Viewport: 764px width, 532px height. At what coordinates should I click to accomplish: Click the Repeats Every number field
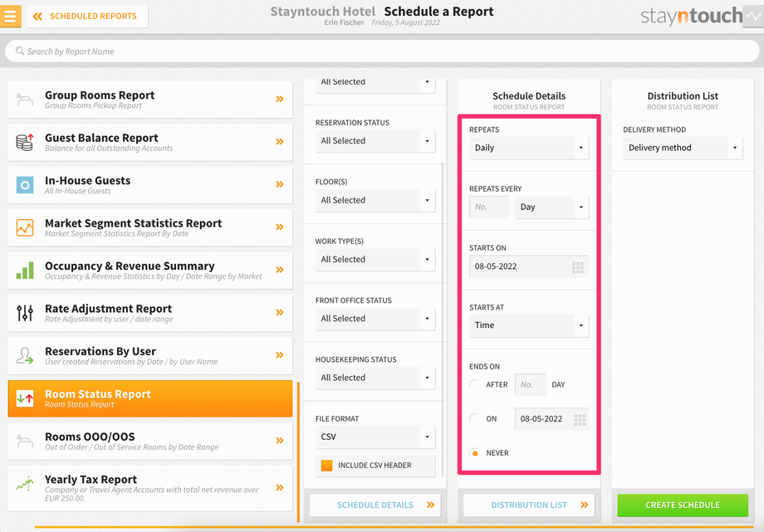(489, 207)
